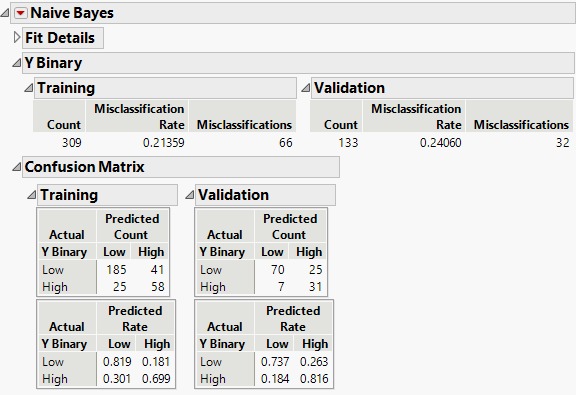Click validation misclassification rate 0.24060
This screenshot has height=395, width=576.
[x=440, y=143]
